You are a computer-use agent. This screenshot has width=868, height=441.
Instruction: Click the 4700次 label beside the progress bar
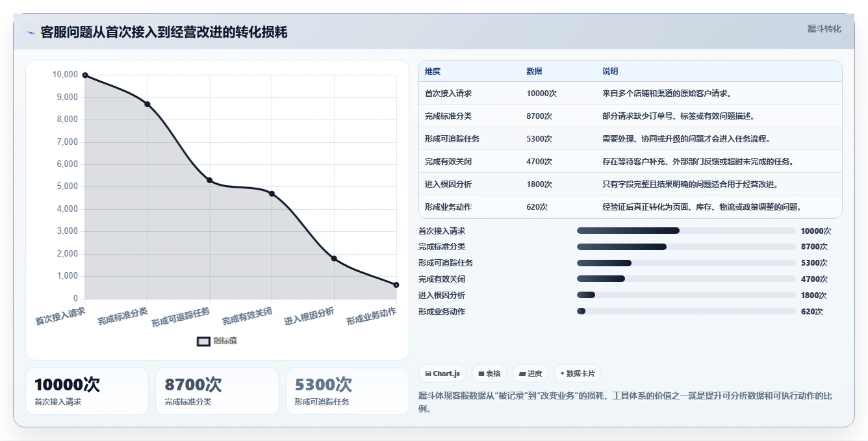(814, 279)
